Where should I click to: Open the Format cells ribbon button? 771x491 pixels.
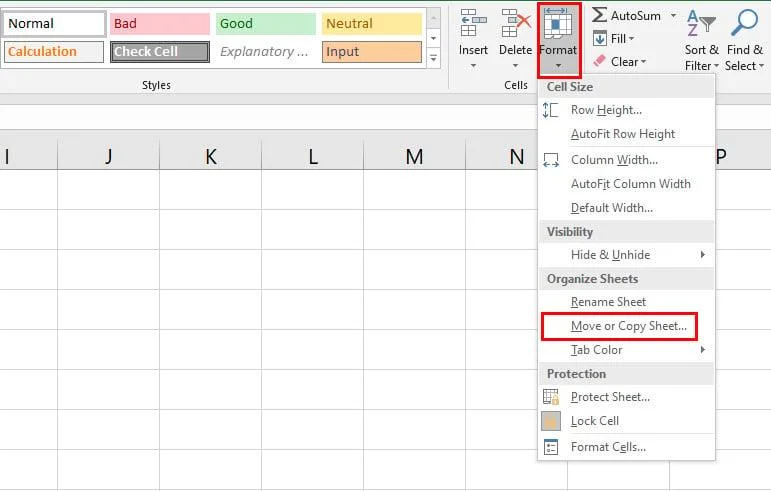(559, 38)
